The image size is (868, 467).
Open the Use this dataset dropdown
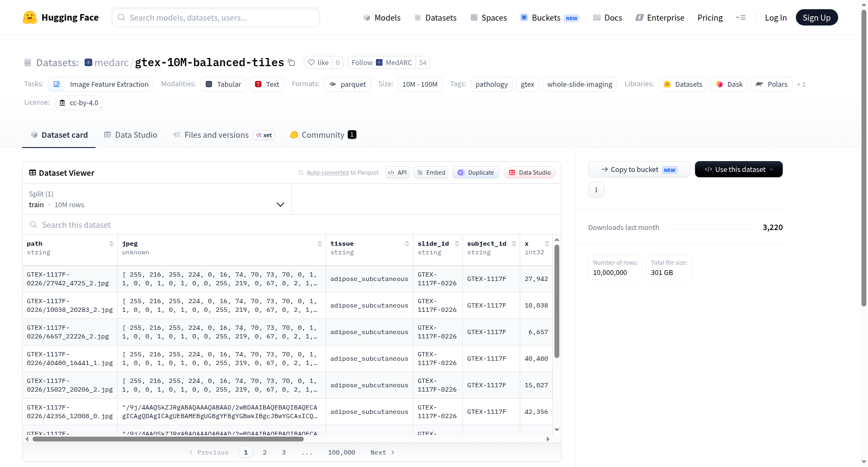[739, 169]
